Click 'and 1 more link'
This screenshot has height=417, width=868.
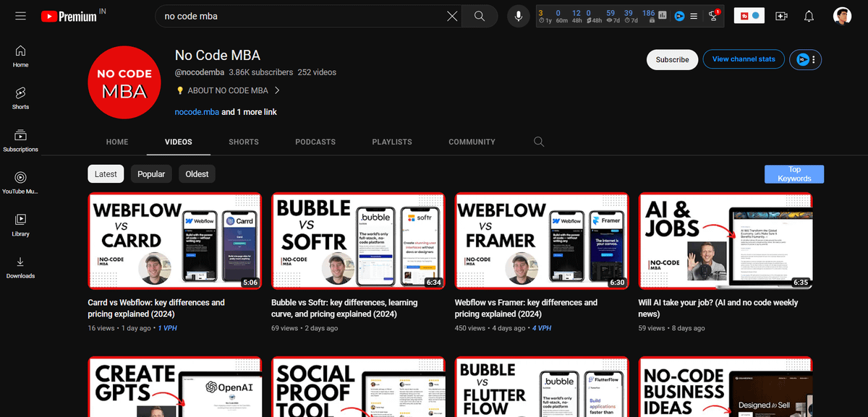tap(250, 112)
